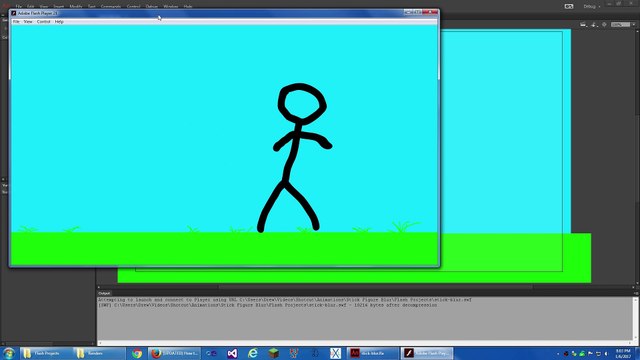Click the sync settings icon beside Debug

(x=569, y=7)
